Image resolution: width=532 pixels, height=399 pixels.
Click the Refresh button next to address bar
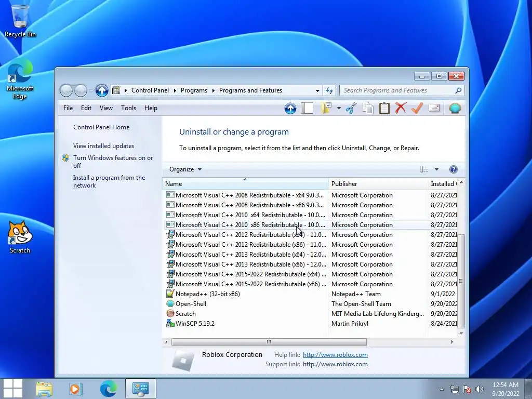(329, 90)
